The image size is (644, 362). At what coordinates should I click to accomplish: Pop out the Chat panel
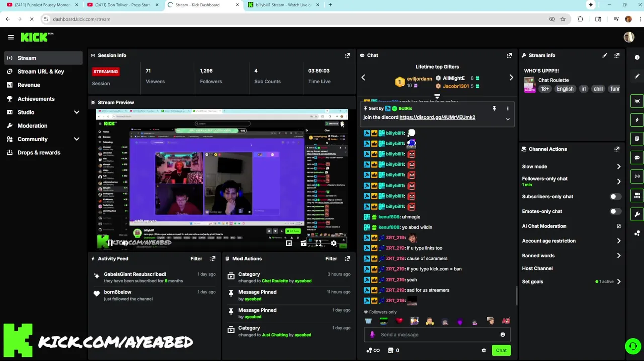coord(509,55)
